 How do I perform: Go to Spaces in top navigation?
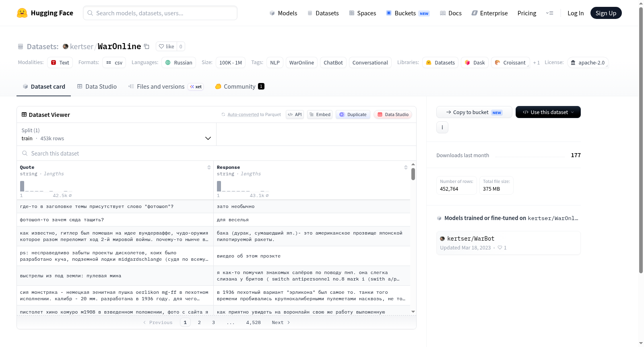[x=363, y=13]
